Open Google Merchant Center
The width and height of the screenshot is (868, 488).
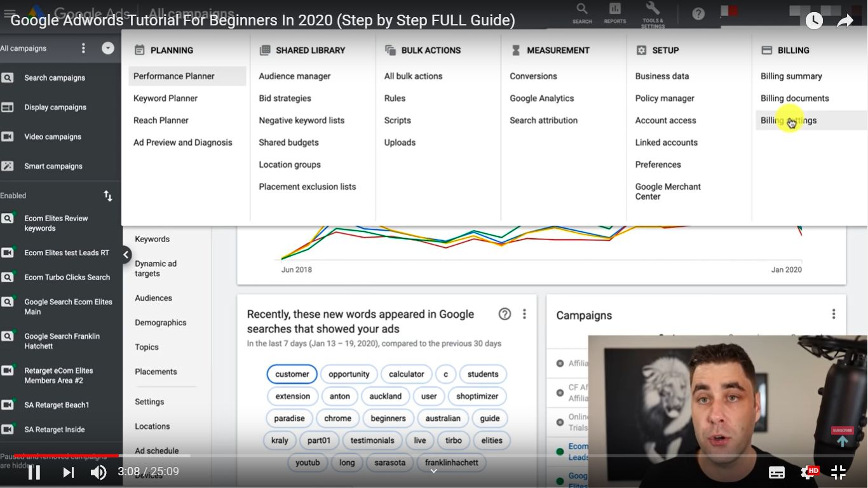click(x=668, y=191)
